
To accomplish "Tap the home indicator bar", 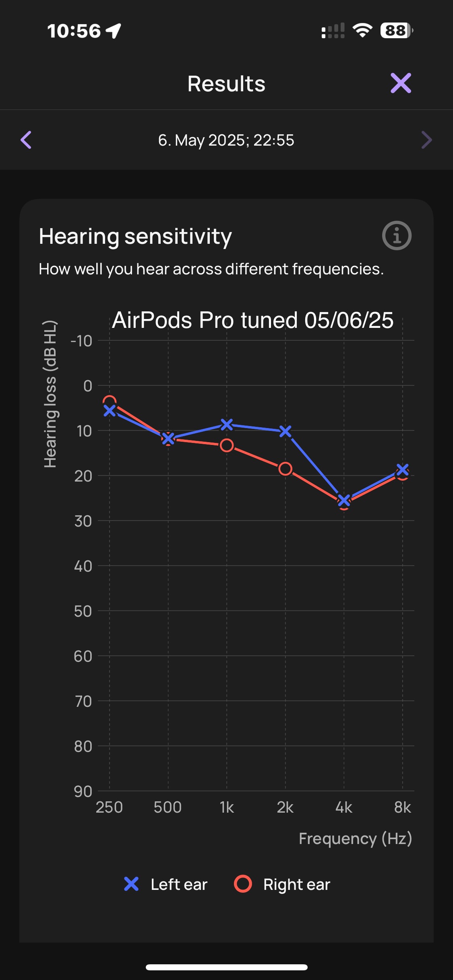I will click(x=226, y=967).
